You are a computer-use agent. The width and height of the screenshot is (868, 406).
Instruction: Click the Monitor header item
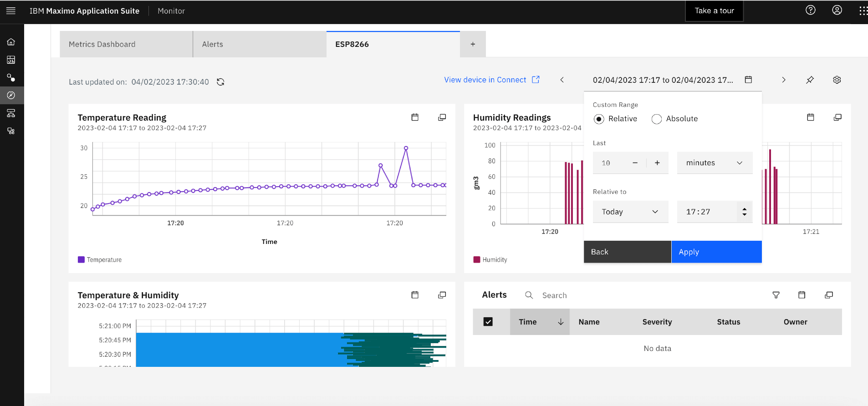point(171,11)
